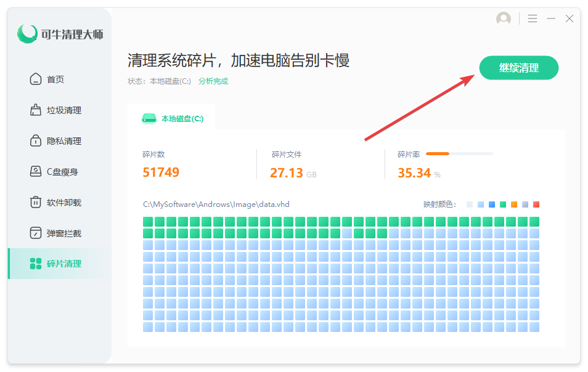Viewport: 588px width, 372px height.
Task: Select the 隐私清理 lock icon
Action: [x=36, y=141]
